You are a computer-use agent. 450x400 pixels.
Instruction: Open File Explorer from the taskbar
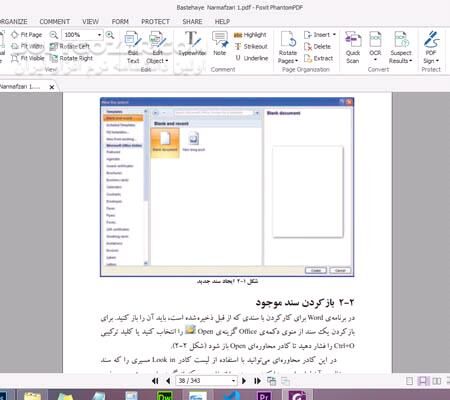click(32, 395)
